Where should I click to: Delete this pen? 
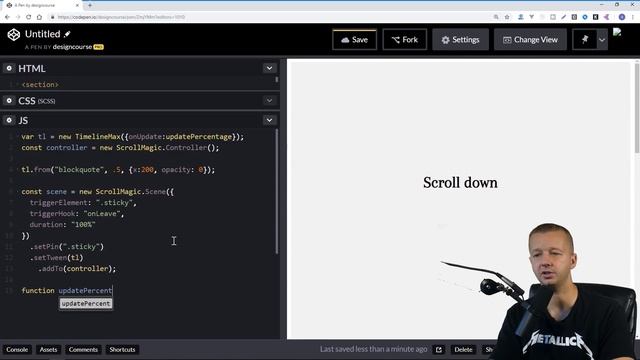click(463, 349)
